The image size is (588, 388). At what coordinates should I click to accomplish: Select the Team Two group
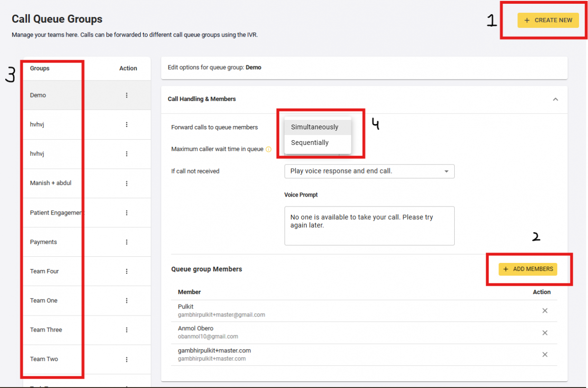(44, 359)
